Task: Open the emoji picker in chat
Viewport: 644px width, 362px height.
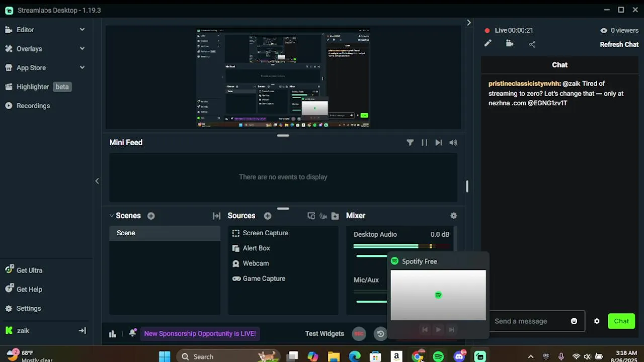Action: (574, 321)
